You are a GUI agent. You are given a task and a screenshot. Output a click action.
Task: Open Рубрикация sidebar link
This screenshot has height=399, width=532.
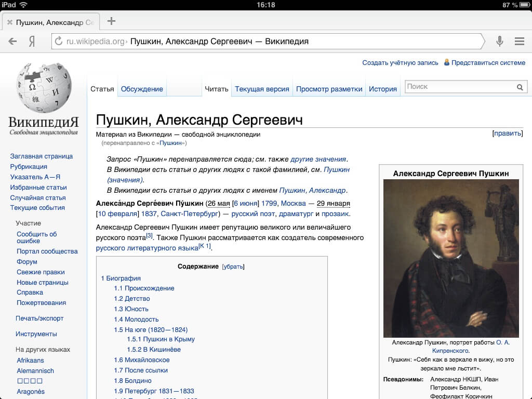coord(29,167)
